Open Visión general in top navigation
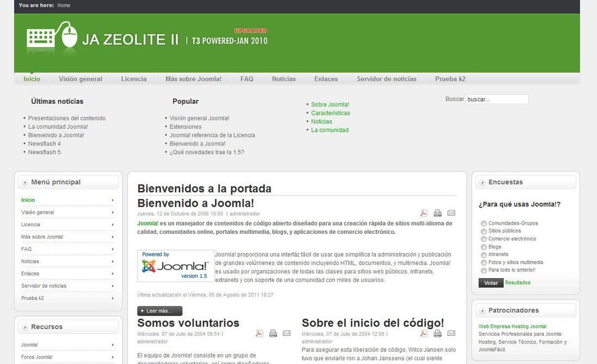The height and width of the screenshot is (364, 597). pos(80,79)
